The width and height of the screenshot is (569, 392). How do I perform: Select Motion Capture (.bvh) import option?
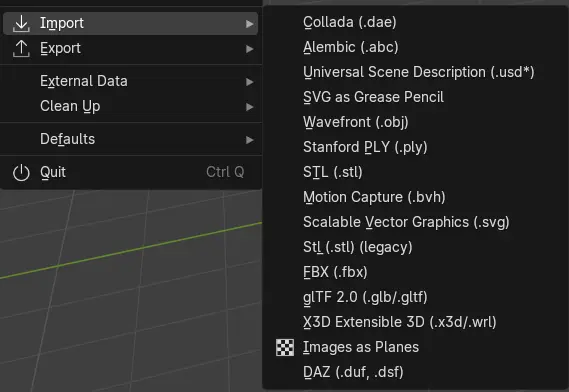(416, 197)
